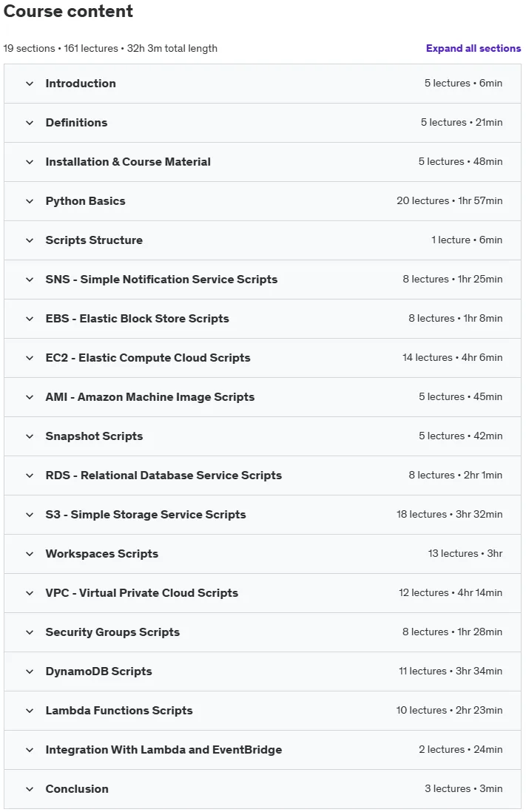The width and height of the screenshot is (526, 812).
Task: Expand the Conclusion section chevron
Action: pyautogui.click(x=30, y=788)
